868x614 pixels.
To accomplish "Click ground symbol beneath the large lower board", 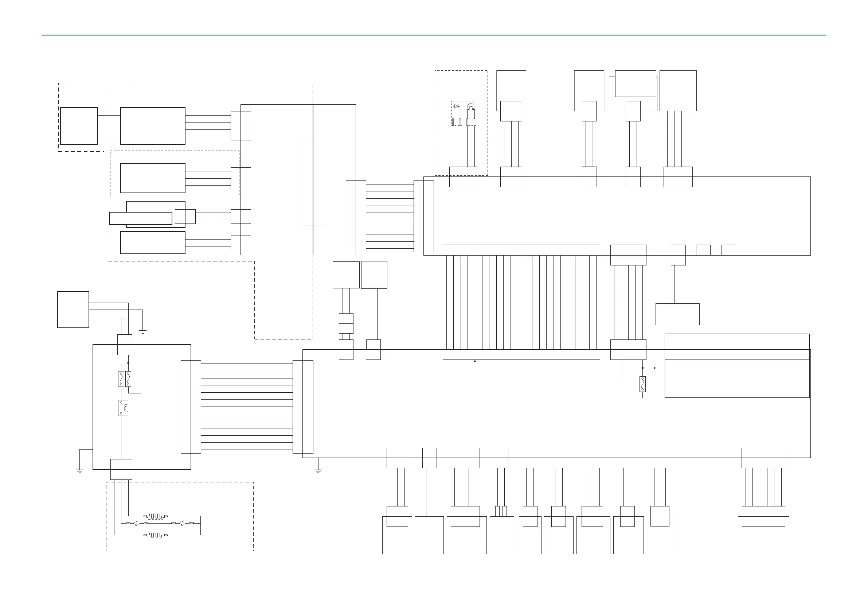I will (x=318, y=471).
